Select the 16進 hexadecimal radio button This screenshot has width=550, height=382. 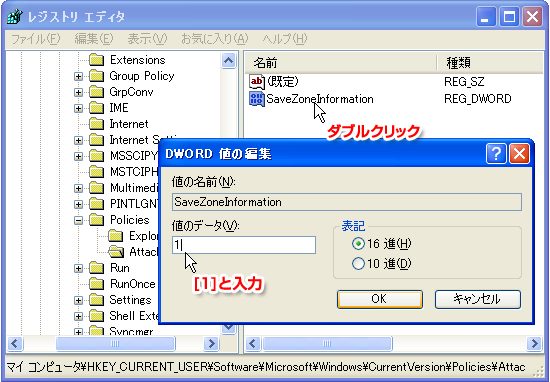358,243
